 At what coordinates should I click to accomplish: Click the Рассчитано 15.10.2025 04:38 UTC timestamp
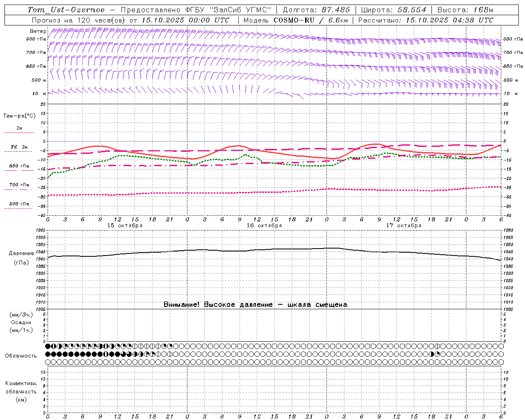coord(426,20)
